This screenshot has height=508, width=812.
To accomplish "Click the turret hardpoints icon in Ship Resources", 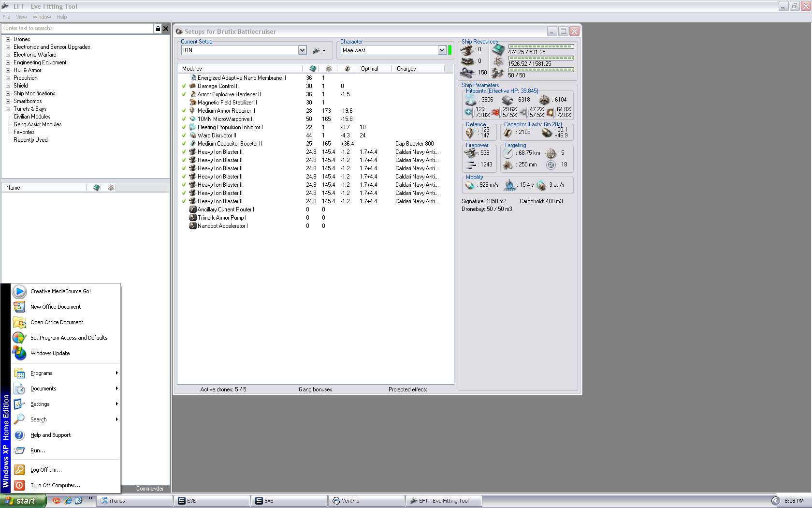I will [x=467, y=49].
